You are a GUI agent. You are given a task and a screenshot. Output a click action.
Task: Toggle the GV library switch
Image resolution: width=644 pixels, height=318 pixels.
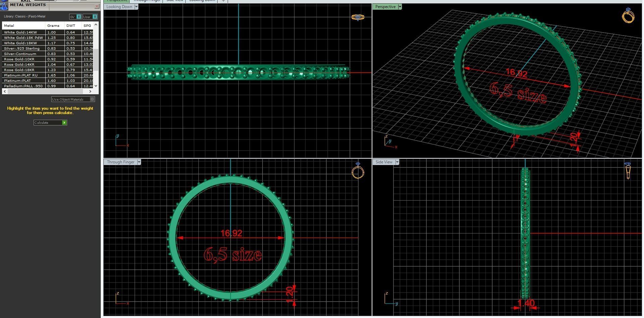75,17
